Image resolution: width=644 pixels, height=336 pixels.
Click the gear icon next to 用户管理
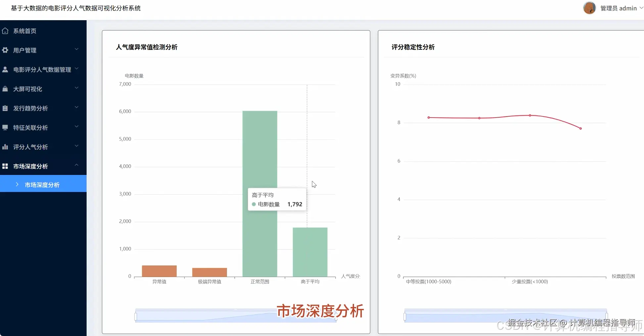coord(5,50)
